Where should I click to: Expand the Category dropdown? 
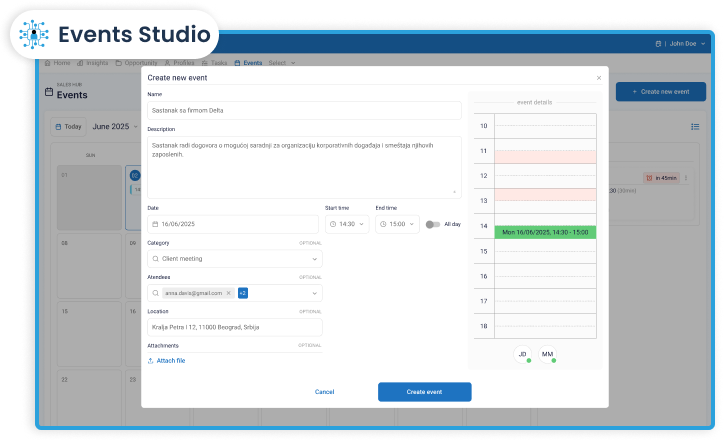[x=315, y=258]
